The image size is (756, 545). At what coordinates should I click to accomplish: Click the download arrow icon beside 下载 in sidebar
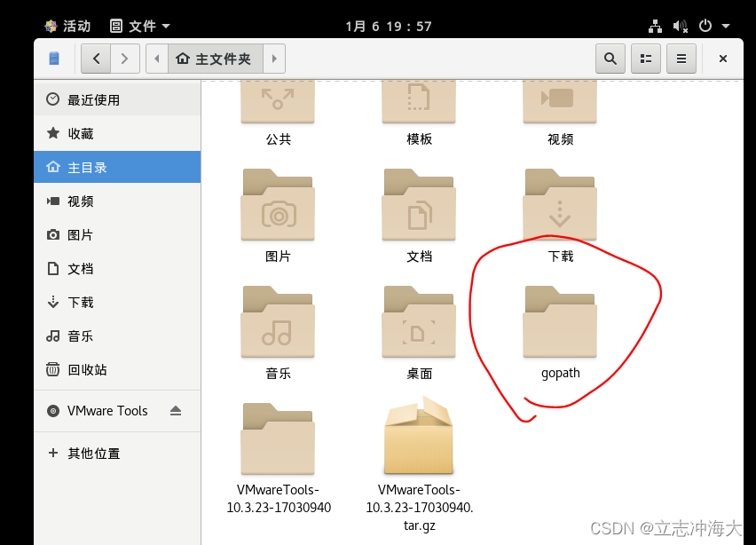click(53, 302)
